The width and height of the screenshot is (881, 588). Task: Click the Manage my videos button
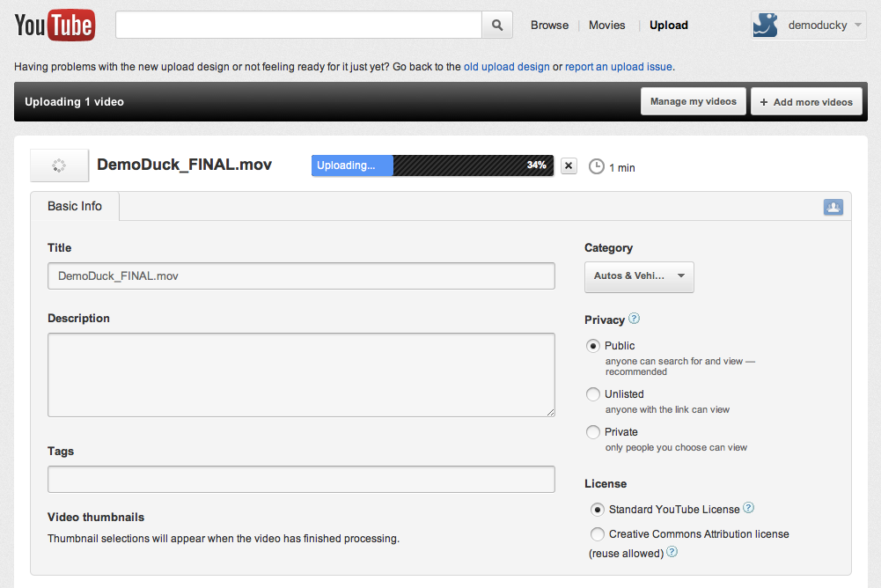pos(694,101)
